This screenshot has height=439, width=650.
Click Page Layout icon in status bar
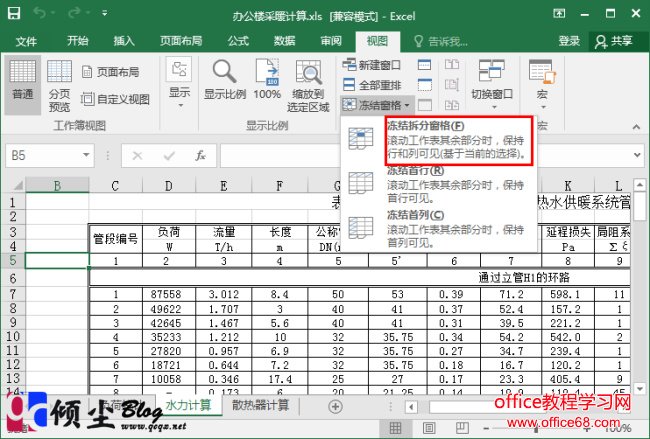(429, 428)
